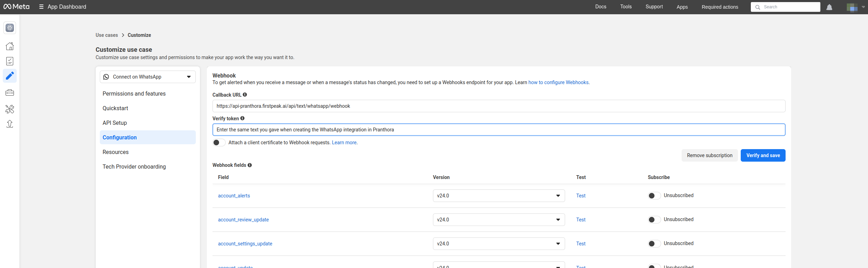Click the Meta logo
The height and width of the screenshot is (268, 868).
(16, 7)
